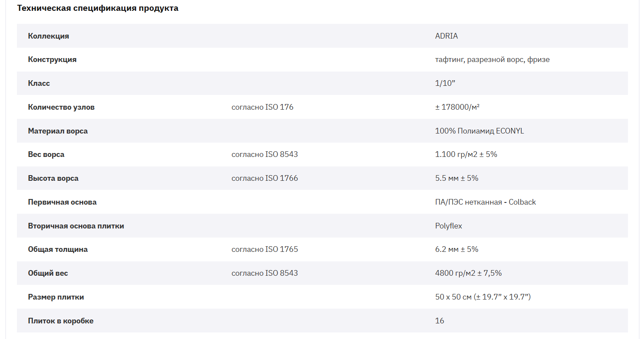The height and width of the screenshot is (339, 644).
Task: Click the 'Техническая спецификация продукта' heading
Action: 98,8
